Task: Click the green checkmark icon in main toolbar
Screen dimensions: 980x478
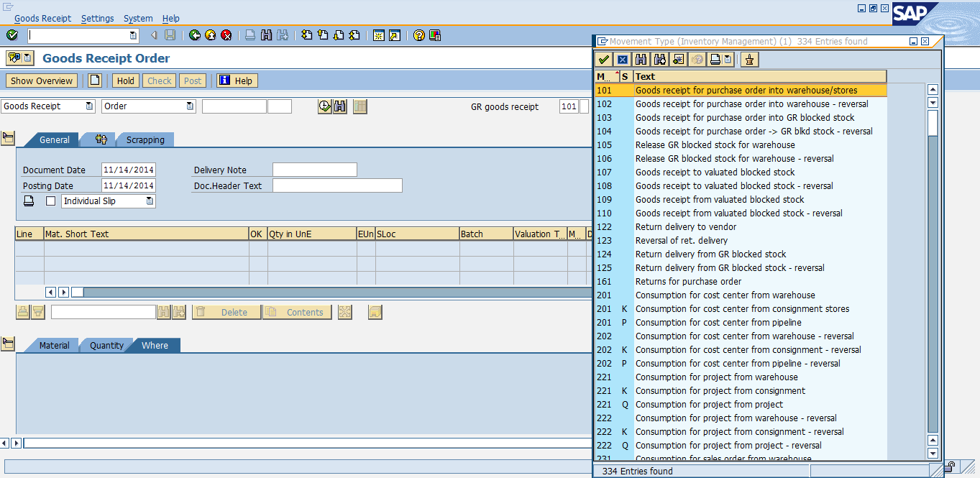Action: point(12,35)
